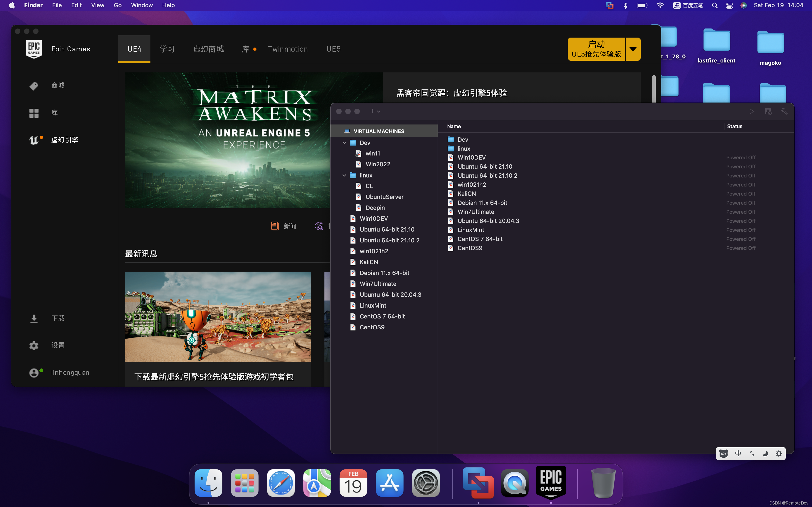Viewport: 812px width, 507px height.
Task: Open the Window menu in menu bar
Action: point(142,5)
